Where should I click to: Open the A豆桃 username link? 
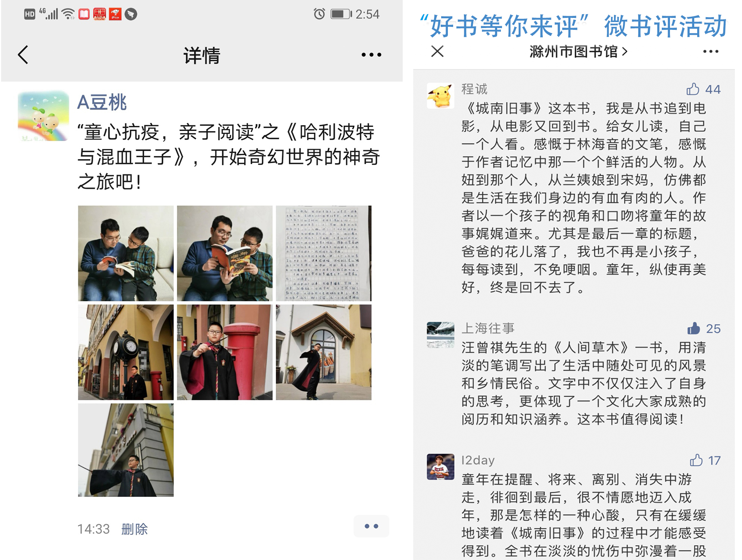102,102
